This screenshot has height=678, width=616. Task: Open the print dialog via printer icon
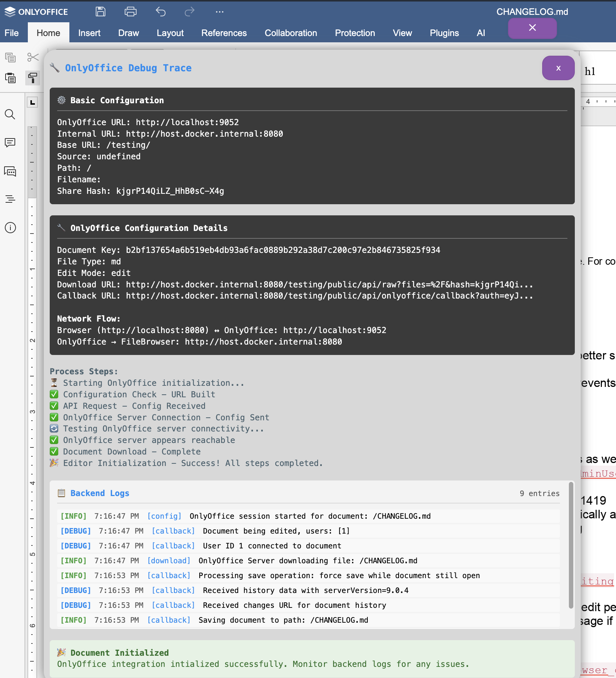[x=131, y=12]
